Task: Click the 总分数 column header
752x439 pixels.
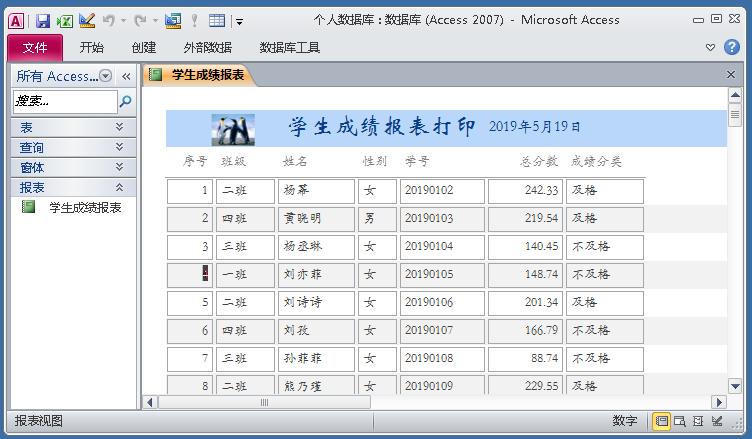Action: pos(539,162)
